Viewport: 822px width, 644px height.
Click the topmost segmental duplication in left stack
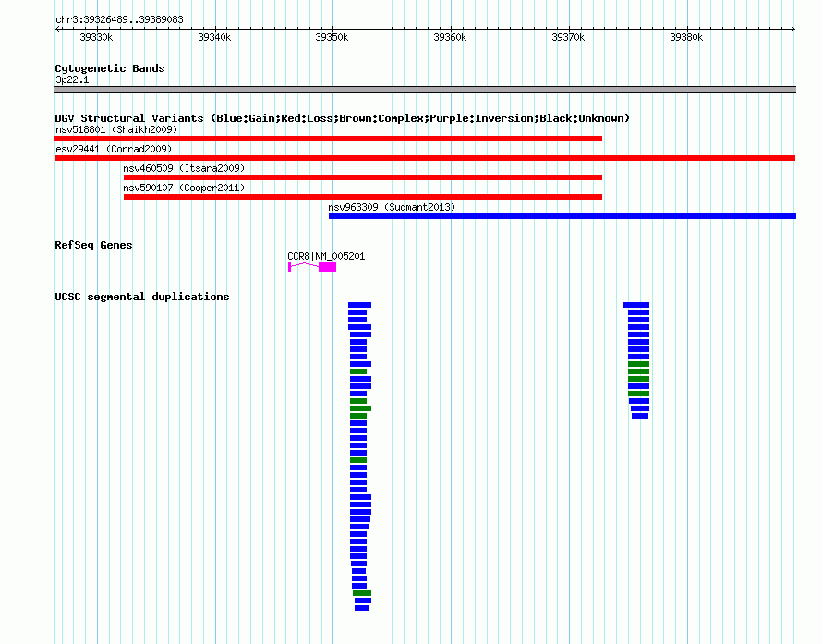tap(359, 305)
